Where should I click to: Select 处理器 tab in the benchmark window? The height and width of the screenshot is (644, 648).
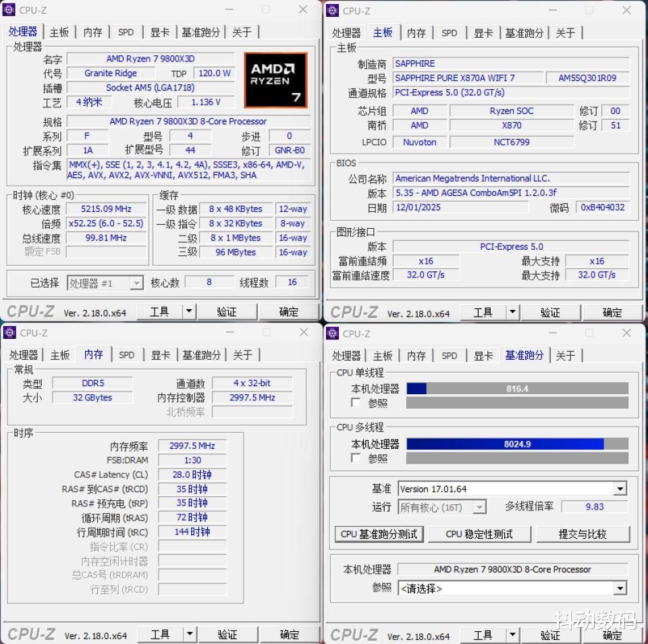[x=346, y=356]
